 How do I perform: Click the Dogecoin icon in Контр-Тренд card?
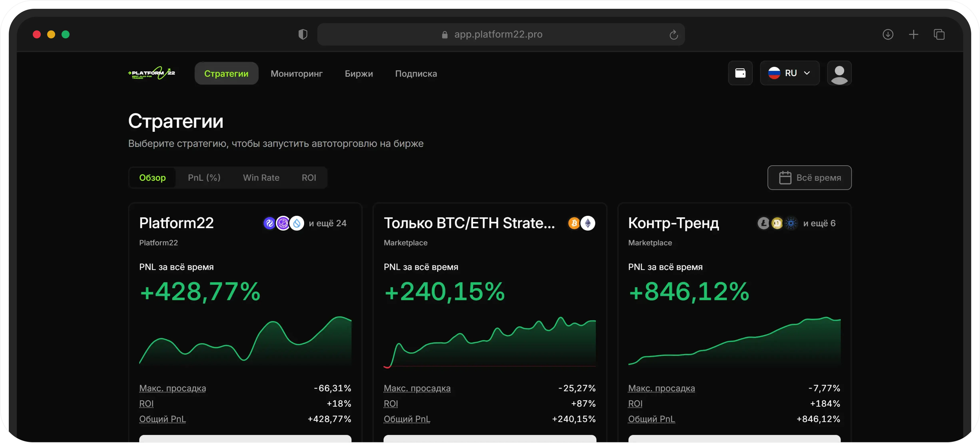pos(777,223)
